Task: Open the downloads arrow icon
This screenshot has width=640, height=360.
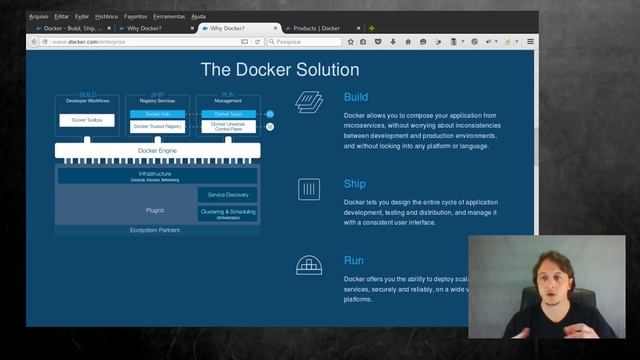Action: tap(393, 42)
